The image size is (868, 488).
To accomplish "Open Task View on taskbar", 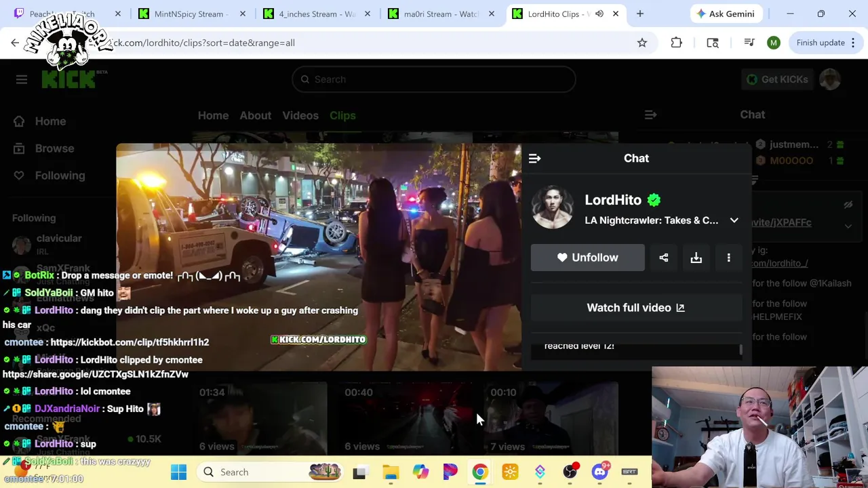I will point(359,472).
